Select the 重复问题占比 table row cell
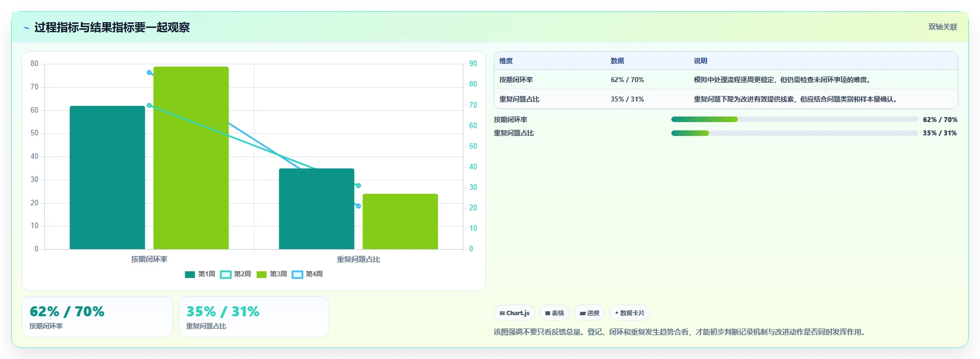This screenshot has height=359, width=980. pos(519,99)
